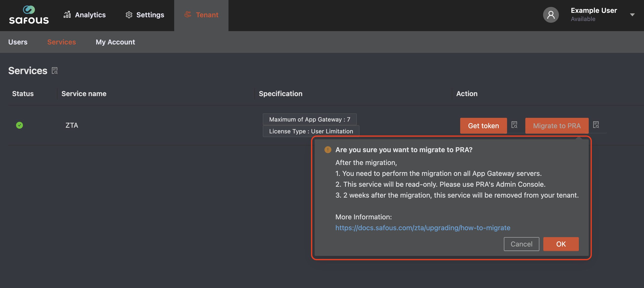Select the Services sub-tab

61,42
